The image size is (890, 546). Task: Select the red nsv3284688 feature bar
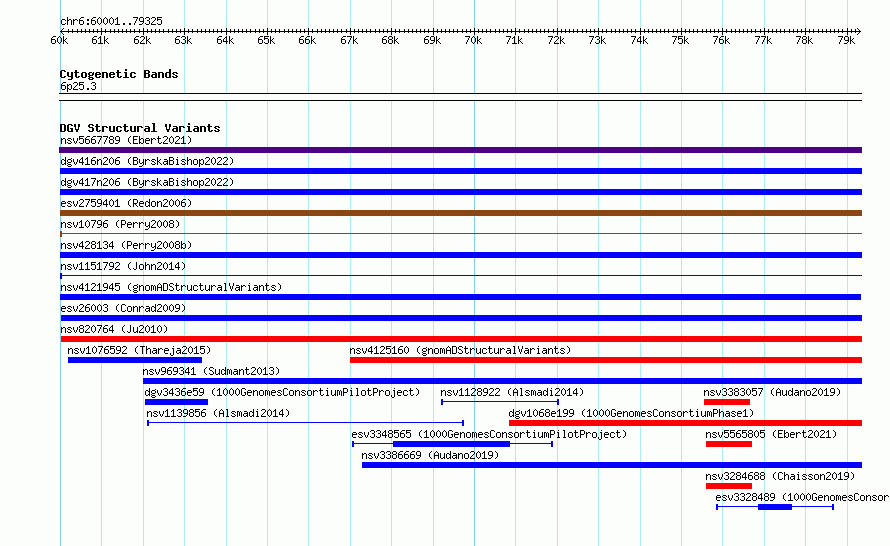(x=729, y=486)
